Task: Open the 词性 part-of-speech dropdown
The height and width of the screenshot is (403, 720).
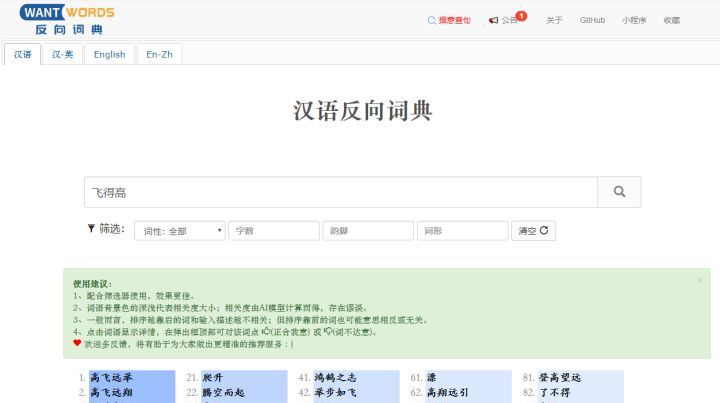Action: [x=180, y=231]
